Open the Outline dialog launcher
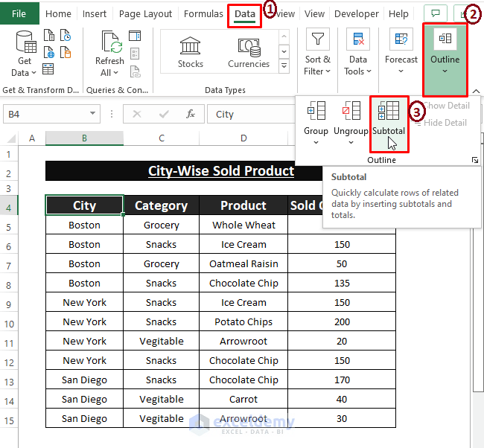Viewport: 484px width, 448px height. point(475,160)
